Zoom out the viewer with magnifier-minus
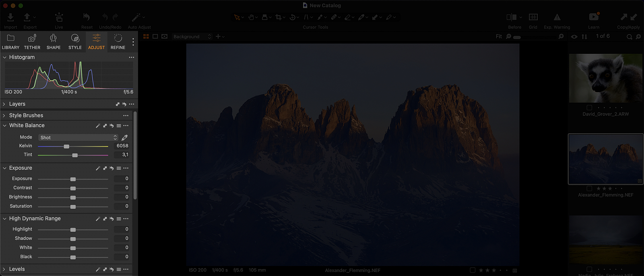The height and width of the screenshot is (276, 644). click(x=509, y=37)
